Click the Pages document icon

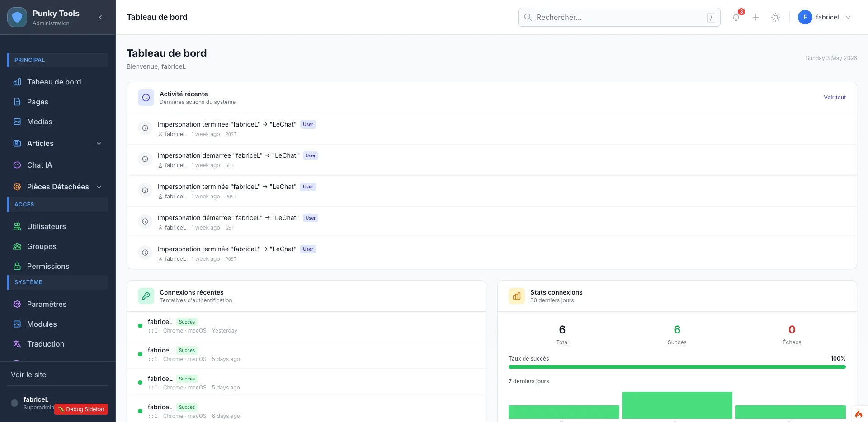point(17,102)
